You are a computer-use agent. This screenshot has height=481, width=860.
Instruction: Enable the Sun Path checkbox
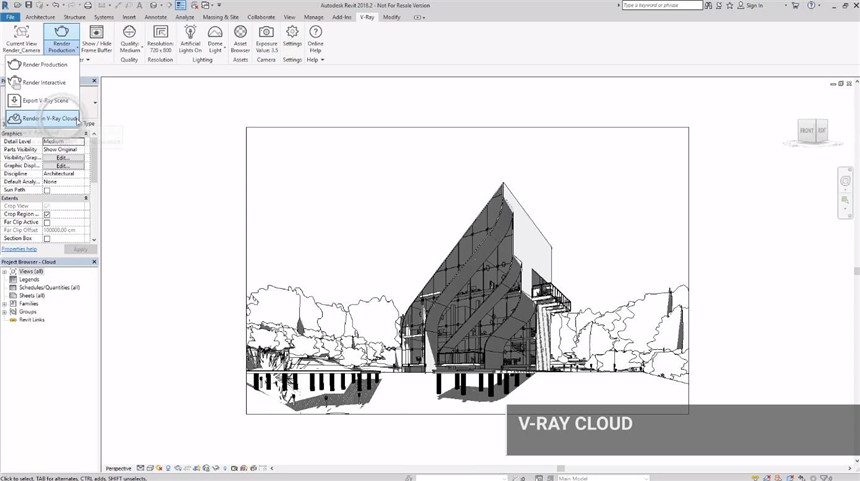(47, 190)
